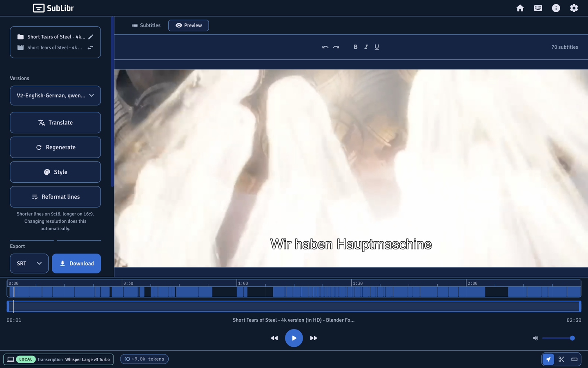Download the subtitle file
Image resolution: width=588 pixels, height=368 pixels.
click(x=76, y=263)
